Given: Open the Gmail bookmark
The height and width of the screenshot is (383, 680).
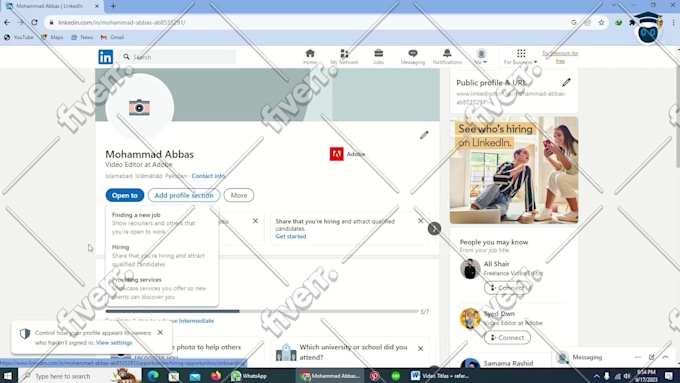Looking at the screenshot, I should [112, 37].
